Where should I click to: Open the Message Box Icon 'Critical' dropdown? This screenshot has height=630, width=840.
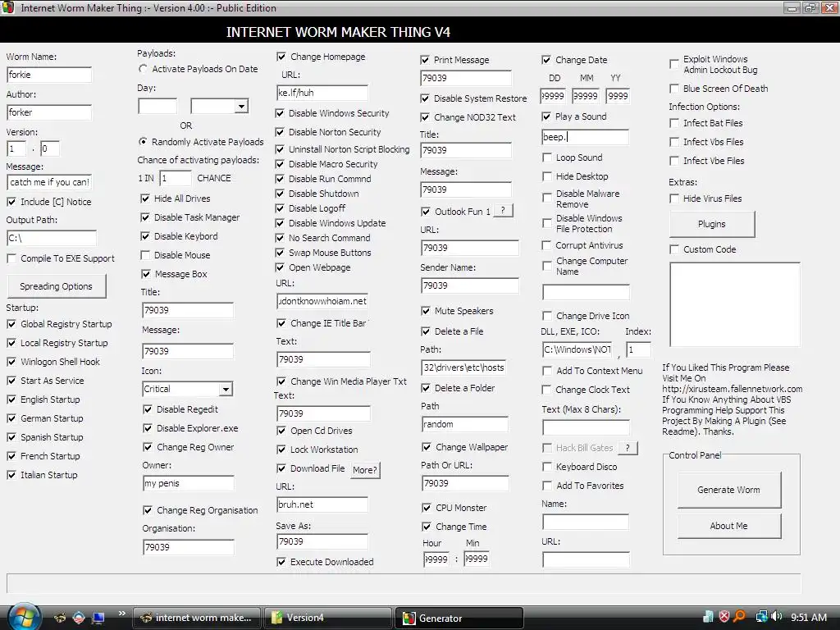point(226,389)
